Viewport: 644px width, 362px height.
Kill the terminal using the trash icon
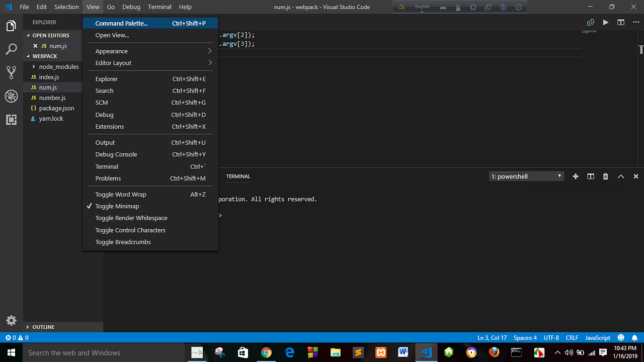pos(605,176)
